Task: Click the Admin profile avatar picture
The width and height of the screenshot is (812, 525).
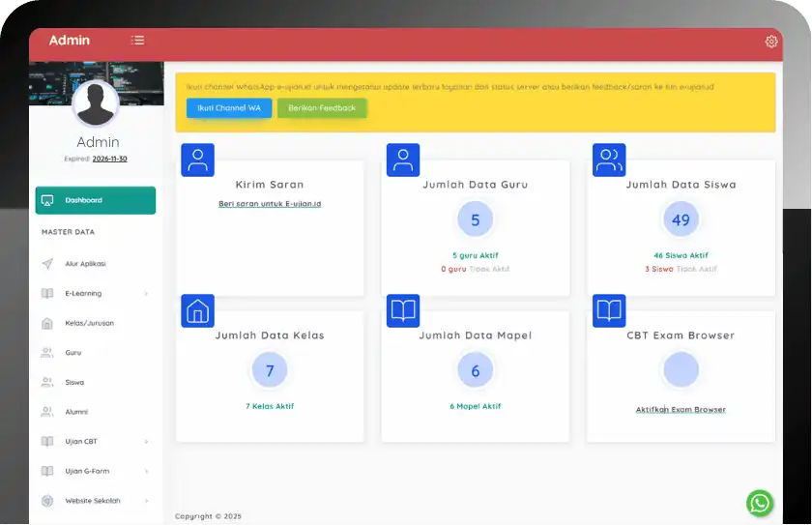Action: [96, 104]
